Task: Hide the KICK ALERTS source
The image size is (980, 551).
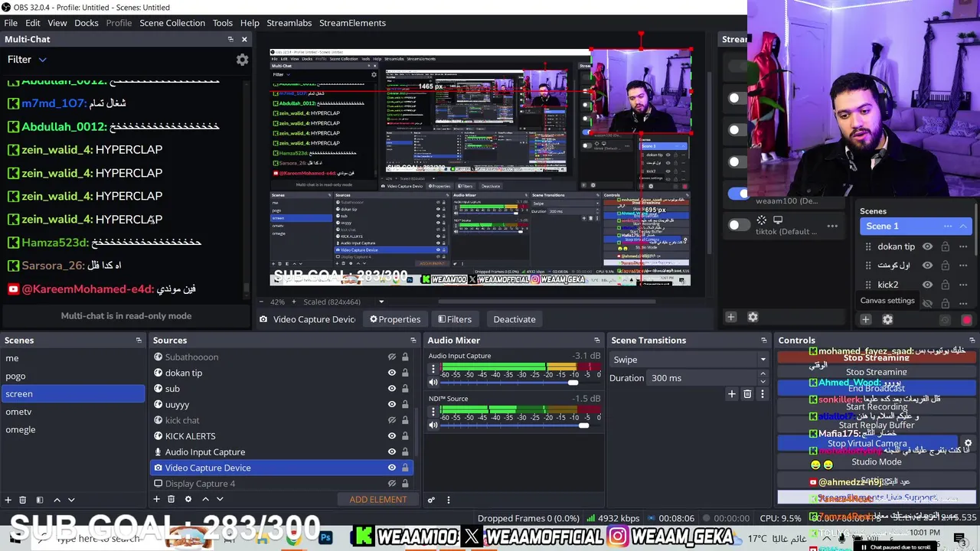Action: [392, 436]
